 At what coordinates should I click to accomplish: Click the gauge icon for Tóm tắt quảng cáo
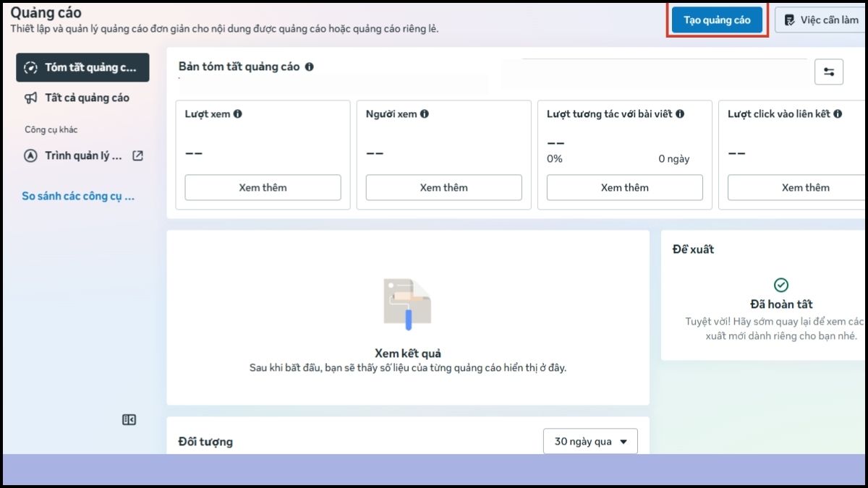30,67
